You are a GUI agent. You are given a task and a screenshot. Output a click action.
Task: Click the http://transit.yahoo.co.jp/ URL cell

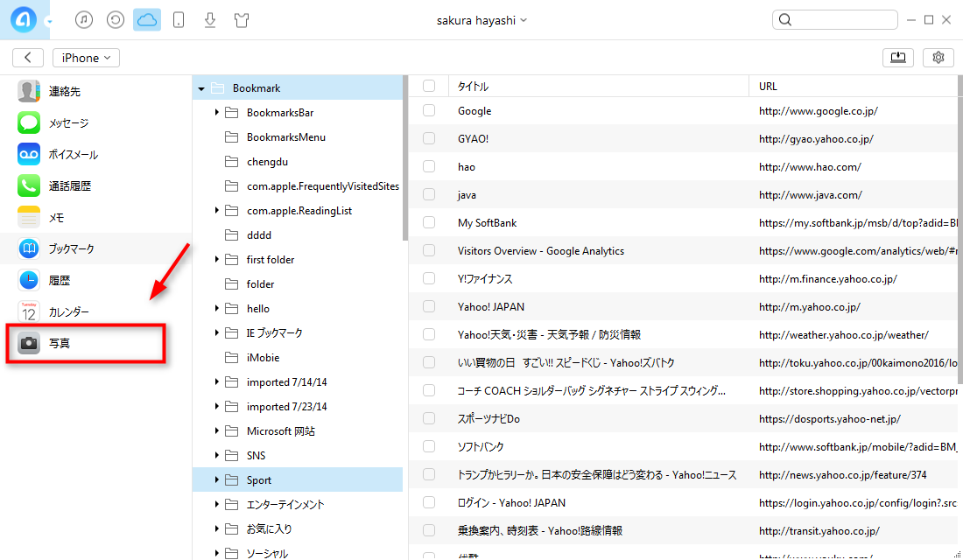tap(819, 530)
